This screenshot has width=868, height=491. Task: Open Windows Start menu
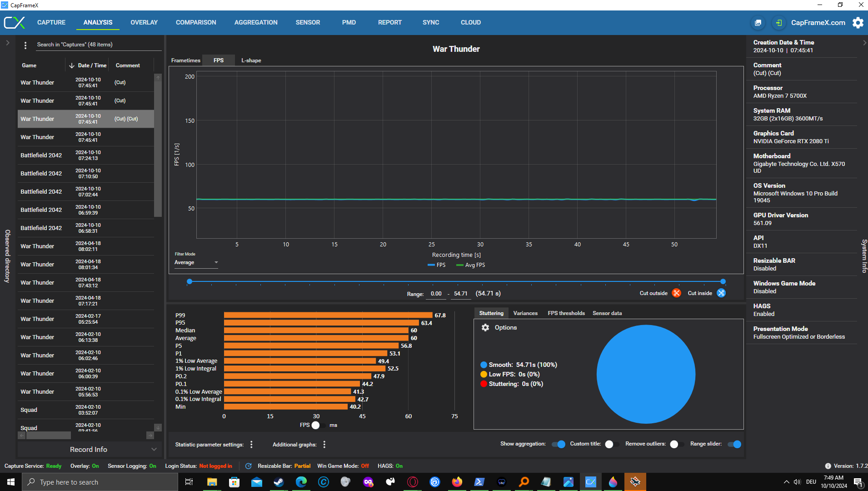[x=11, y=482]
